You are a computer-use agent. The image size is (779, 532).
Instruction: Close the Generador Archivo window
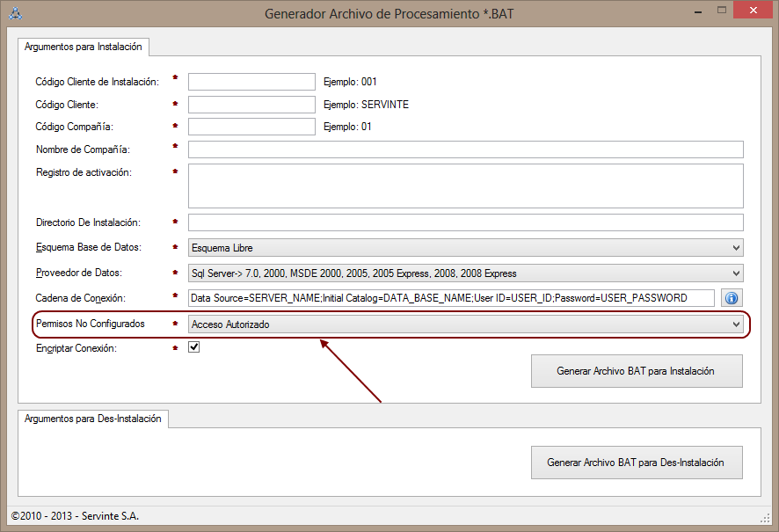click(x=752, y=11)
